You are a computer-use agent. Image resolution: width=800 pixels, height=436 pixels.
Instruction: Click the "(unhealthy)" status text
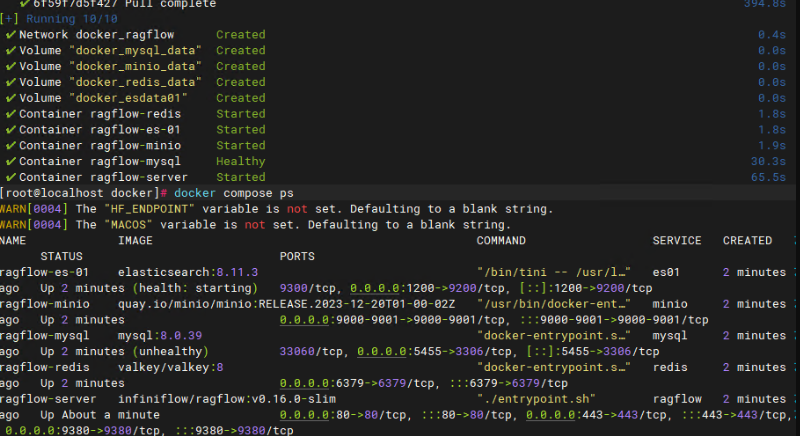click(x=170, y=351)
